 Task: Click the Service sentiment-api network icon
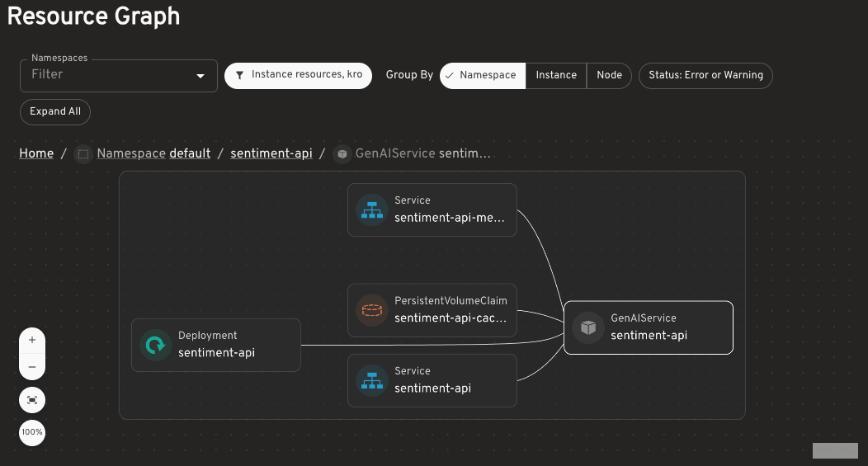372,381
